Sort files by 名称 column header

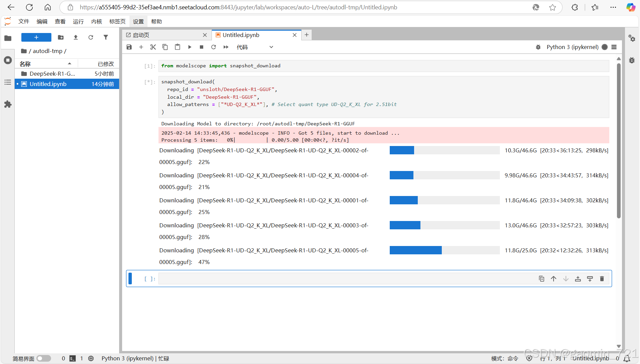point(46,64)
